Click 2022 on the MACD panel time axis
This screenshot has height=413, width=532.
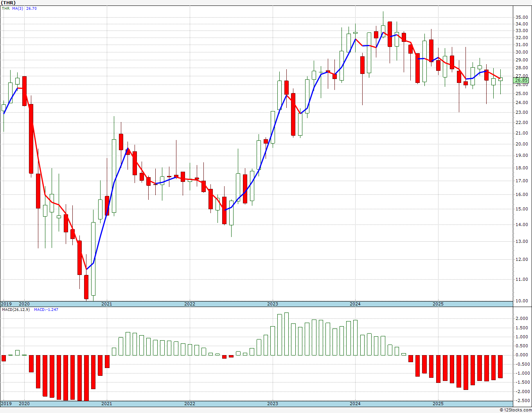[190, 404]
